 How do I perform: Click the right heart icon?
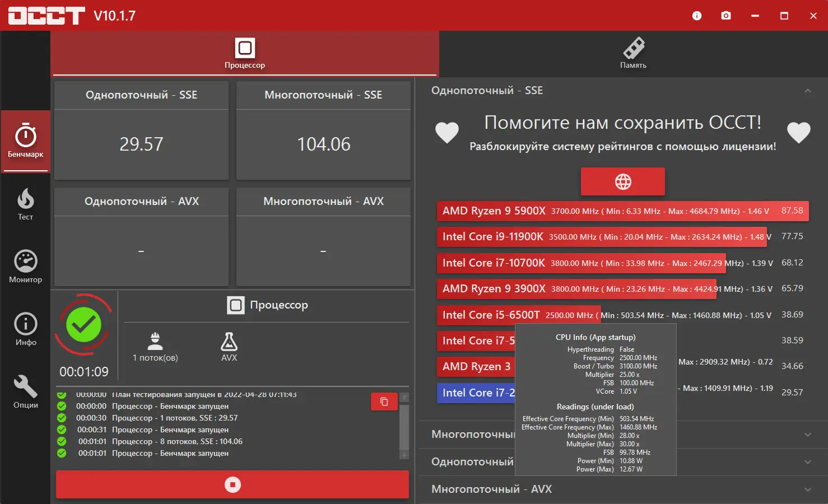coord(799,133)
